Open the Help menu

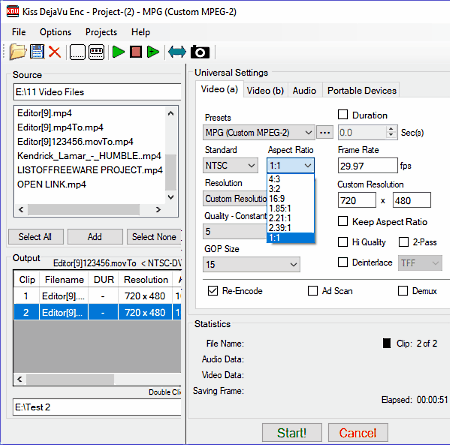141,32
